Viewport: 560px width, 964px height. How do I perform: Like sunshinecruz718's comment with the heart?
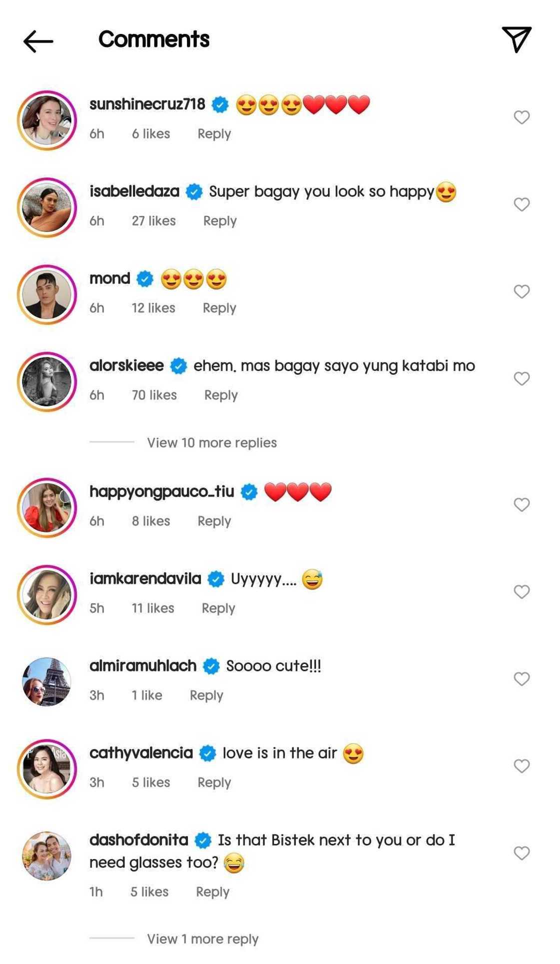pyautogui.click(x=521, y=117)
